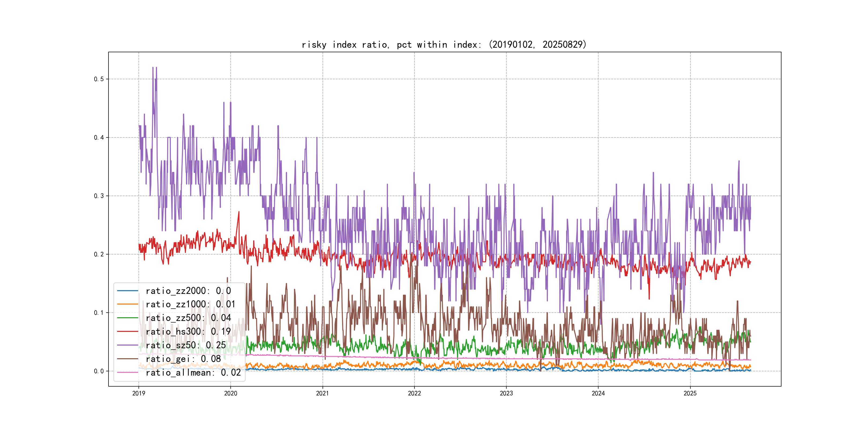
Task: Click the 2025 x-axis tick label
Action: (x=690, y=393)
